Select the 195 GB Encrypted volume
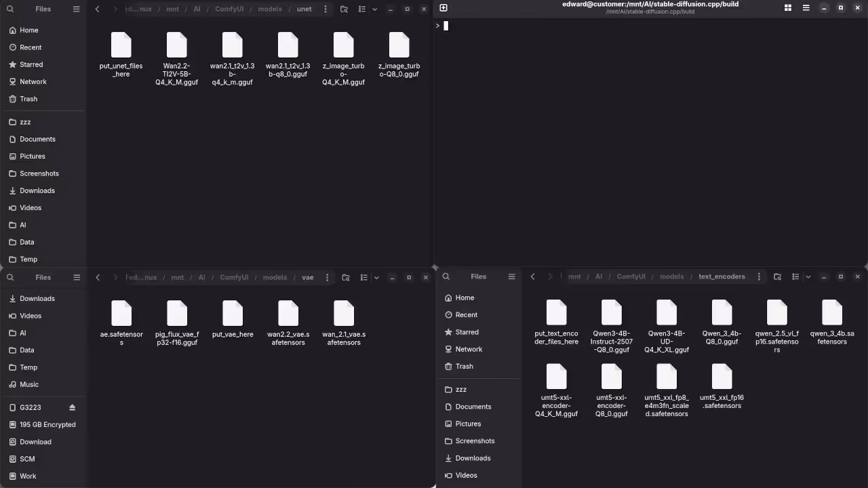Screen dimensions: 868x488 47,424
